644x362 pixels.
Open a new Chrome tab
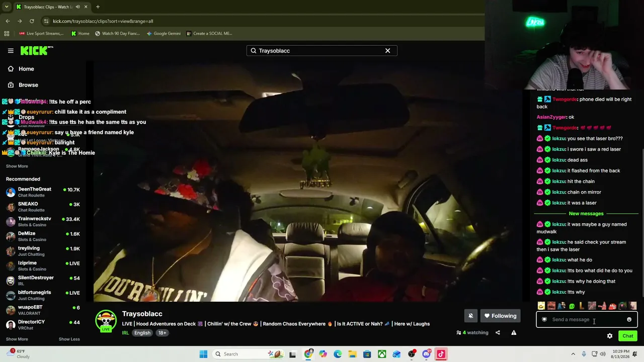98,7
